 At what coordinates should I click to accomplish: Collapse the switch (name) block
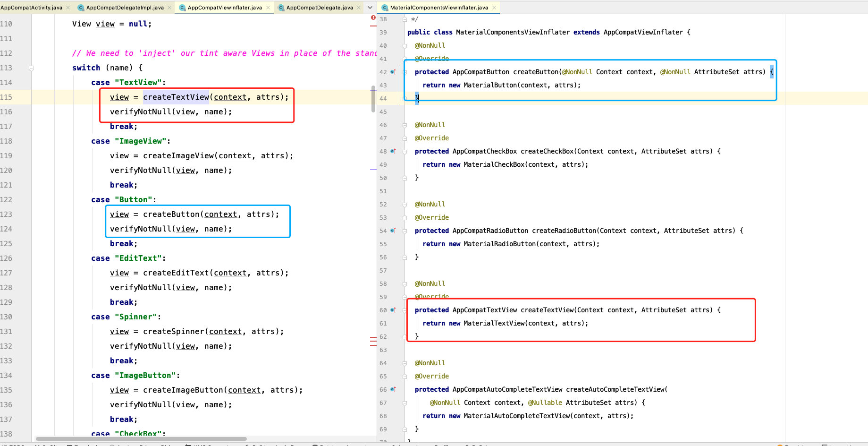(x=31, y=68)
